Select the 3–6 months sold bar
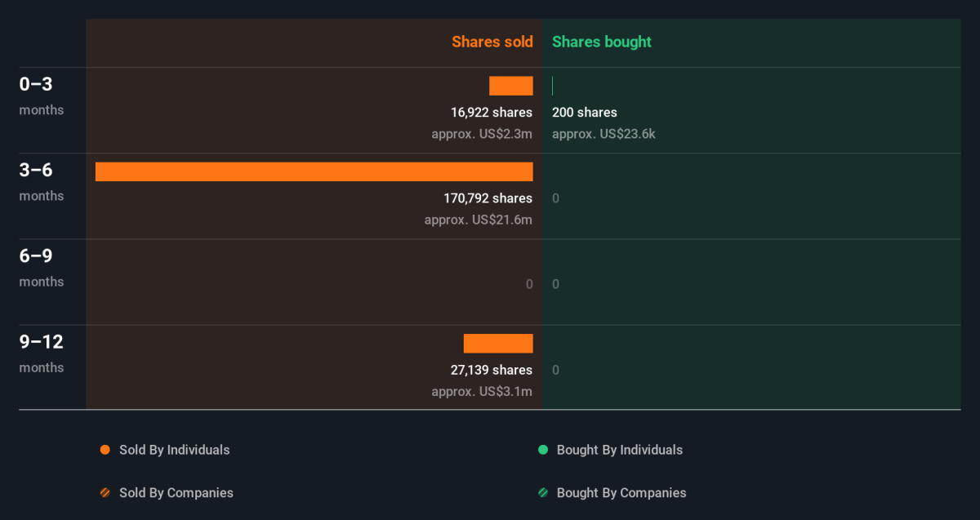This screenshot has width=980, height=520. click(x=314, y=171)
